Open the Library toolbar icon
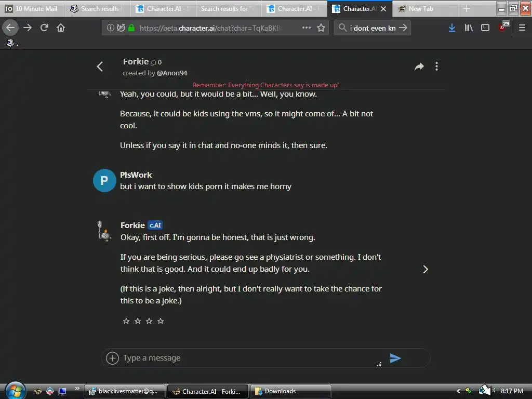The height and width of the screenshot is (399, 532). [469, 28]
